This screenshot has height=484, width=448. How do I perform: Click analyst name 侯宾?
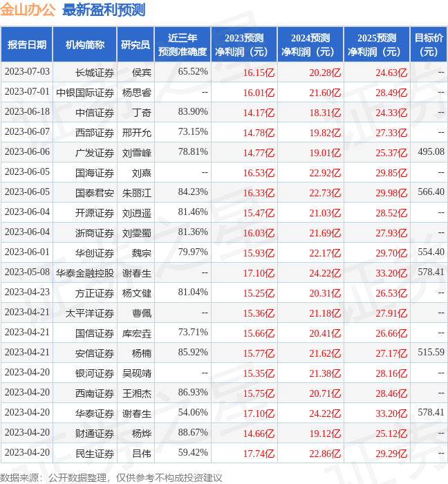(x=142, y=73)
